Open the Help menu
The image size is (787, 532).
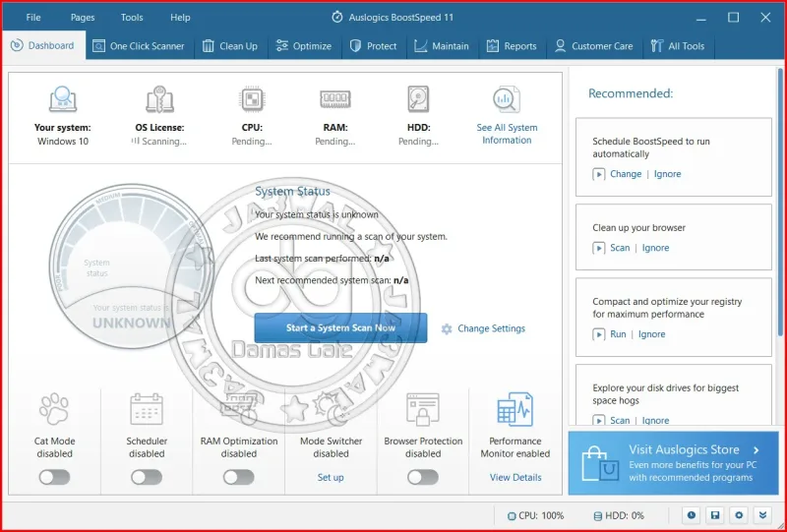point(180,17)
